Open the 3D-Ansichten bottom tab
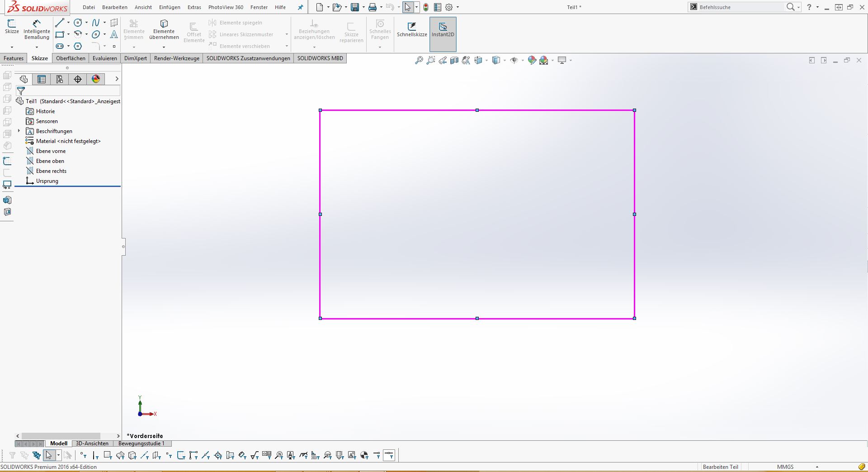The width and height of the screenshot is (868, 472). [x=92, y=443]
